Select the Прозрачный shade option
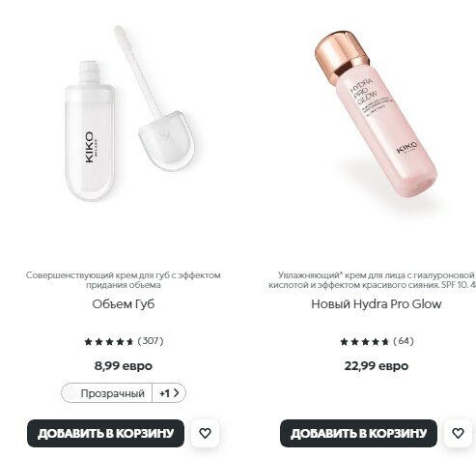The image size is (476, 459). tap(107, 393)
